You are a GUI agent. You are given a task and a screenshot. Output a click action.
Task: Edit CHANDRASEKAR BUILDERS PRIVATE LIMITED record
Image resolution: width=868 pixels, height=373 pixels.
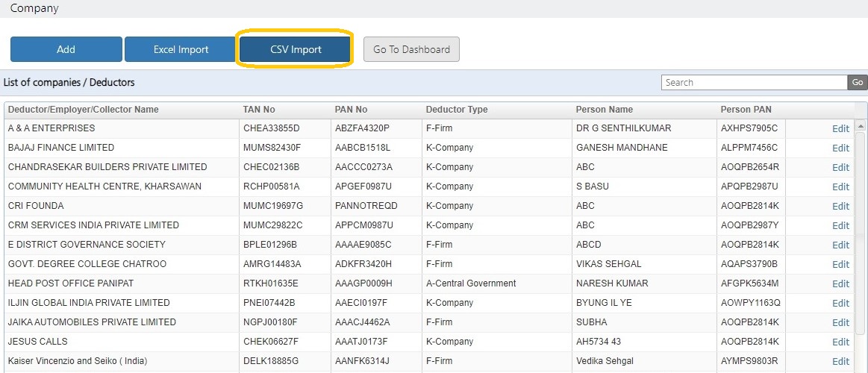tap(840, 167)
